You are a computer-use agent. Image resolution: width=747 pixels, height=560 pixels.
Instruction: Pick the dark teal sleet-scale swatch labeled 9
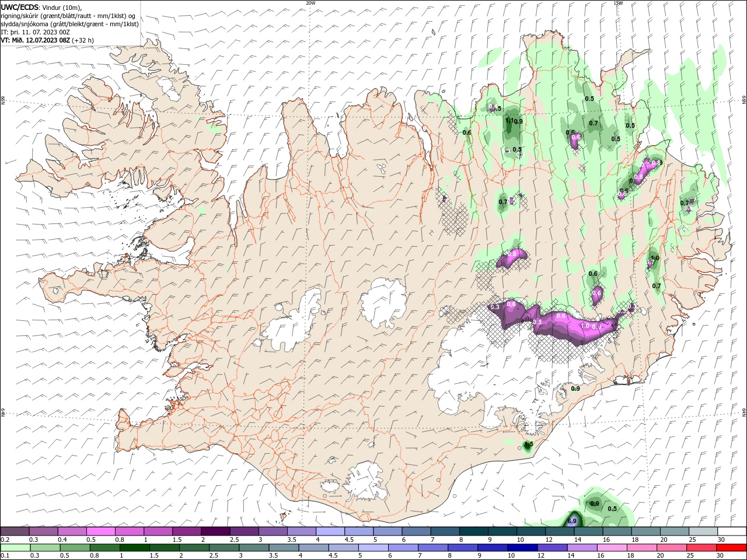click(503, 531)
